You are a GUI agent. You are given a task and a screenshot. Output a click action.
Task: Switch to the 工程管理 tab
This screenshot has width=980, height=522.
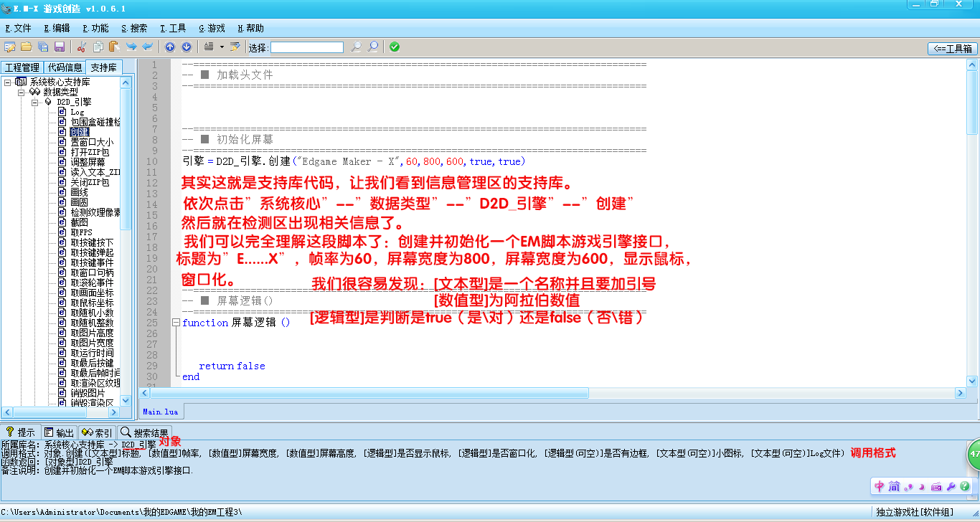[x=22, y=67]
